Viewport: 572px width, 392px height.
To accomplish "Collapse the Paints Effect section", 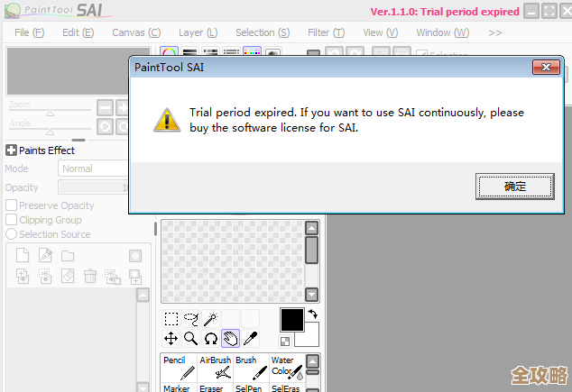I will coord(12,150).
